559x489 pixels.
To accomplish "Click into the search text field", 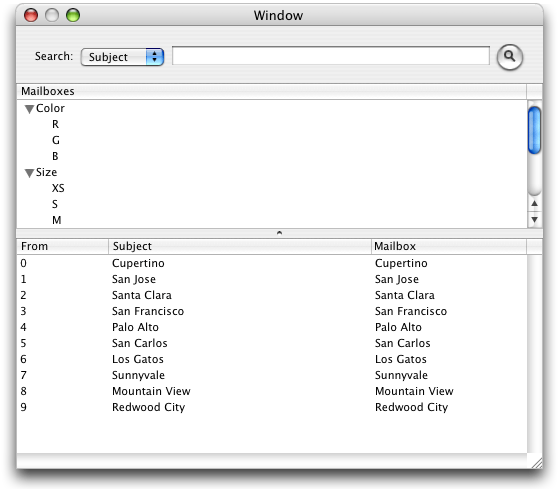I will coord(330,56).
